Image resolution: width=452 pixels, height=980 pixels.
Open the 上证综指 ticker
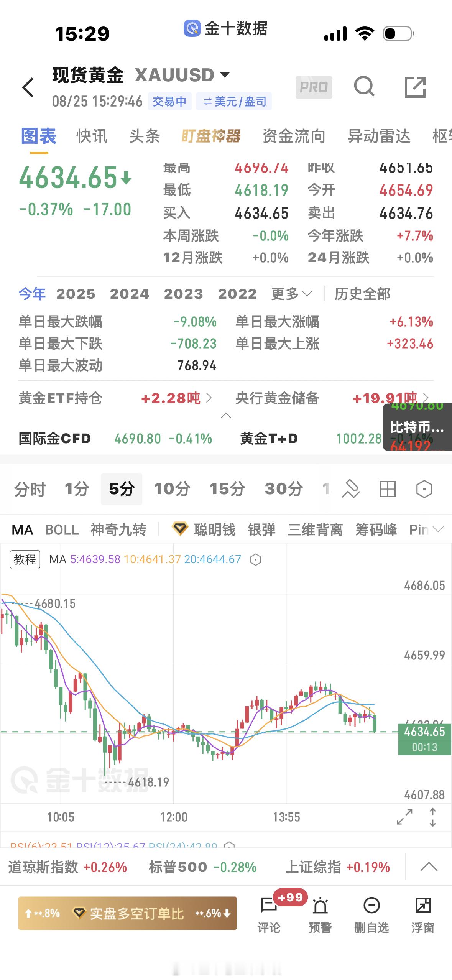337,867
